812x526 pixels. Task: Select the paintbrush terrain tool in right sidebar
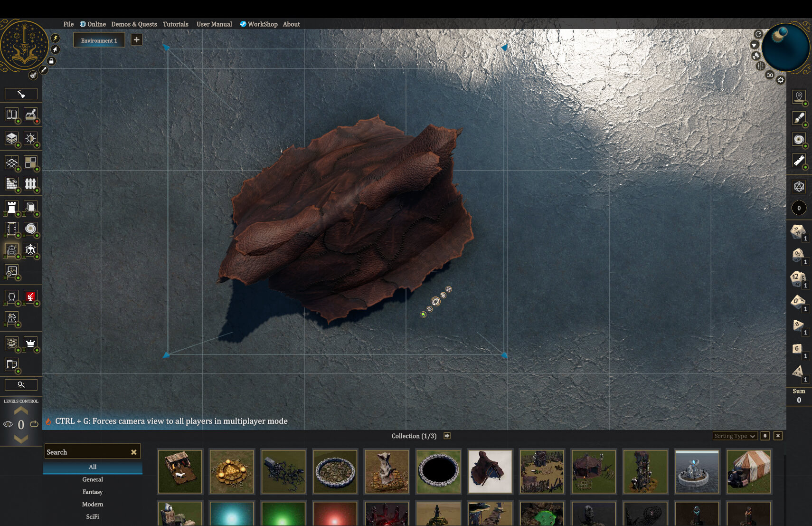coord(799,118)
